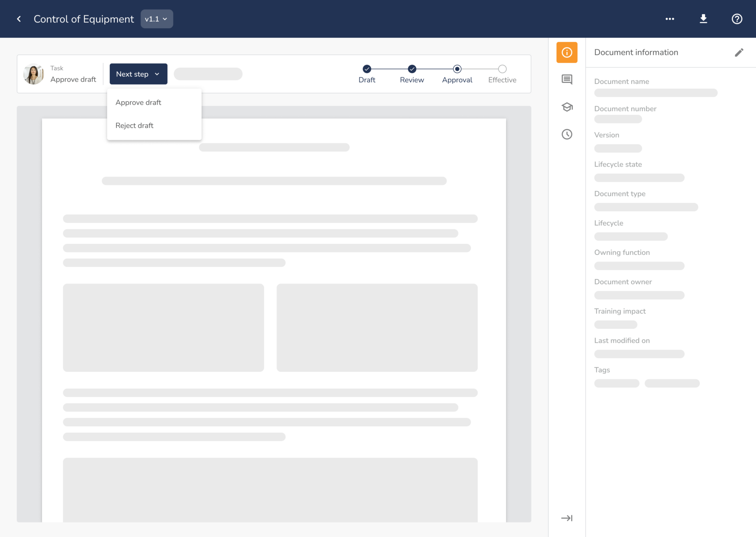This screenshot has height=537, width=756.
Task: Toggle the Next step dropdown button
Action: 138,74
